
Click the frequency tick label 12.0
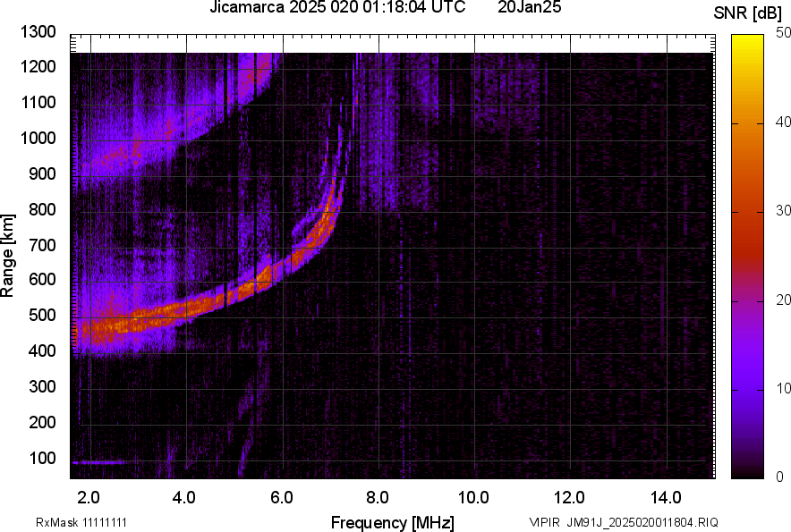coord(570,498)
